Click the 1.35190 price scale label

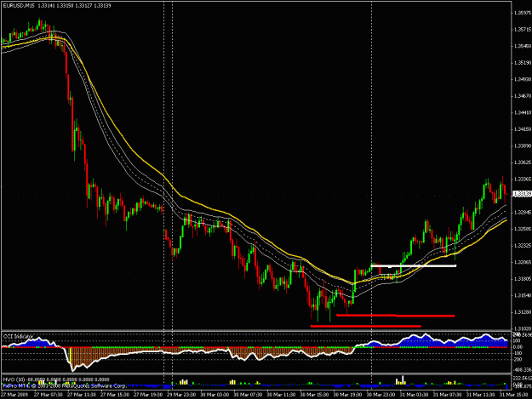(523, 63)
